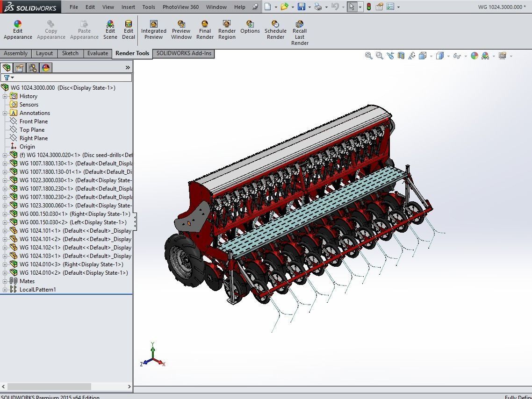This screenshot has width=532, height=399.
Task: Click the panel collapse handle on divider
Action: (135, 222)
